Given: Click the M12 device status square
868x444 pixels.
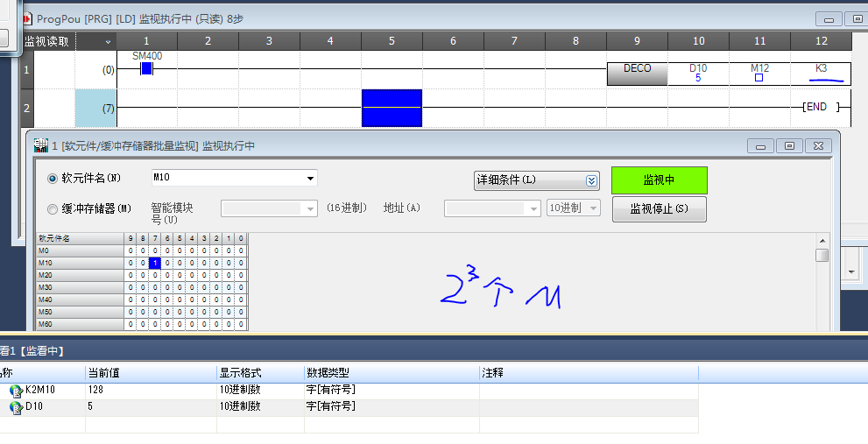Looking at the screenshot, I should pos(759,78).
